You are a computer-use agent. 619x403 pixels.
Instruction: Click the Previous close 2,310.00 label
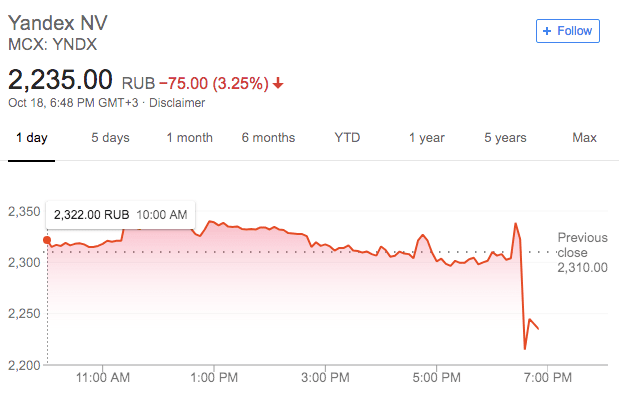[x=582, y=252]
